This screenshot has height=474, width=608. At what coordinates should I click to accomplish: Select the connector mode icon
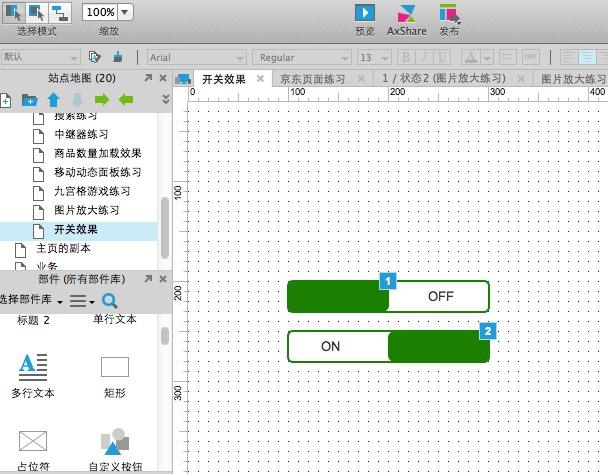click(60, 13)
